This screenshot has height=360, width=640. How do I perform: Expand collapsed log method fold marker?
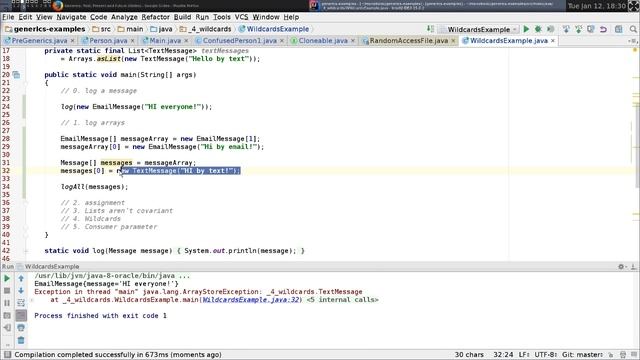click(x=26, y=251)
